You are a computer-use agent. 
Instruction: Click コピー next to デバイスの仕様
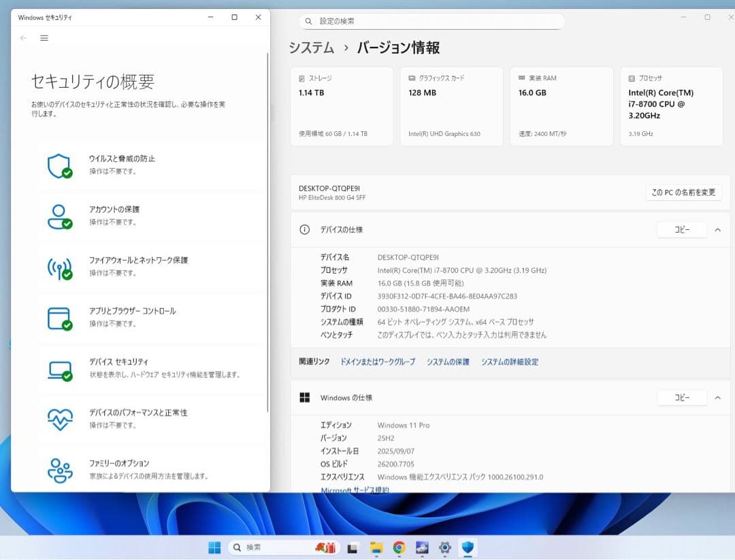[x=682, y=229]
